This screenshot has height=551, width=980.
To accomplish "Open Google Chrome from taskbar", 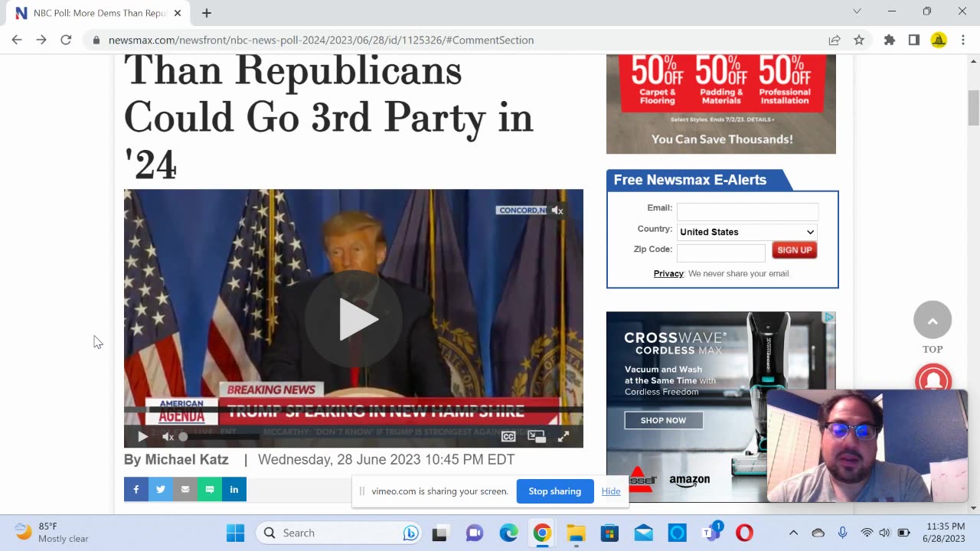I will click(542, 533).
